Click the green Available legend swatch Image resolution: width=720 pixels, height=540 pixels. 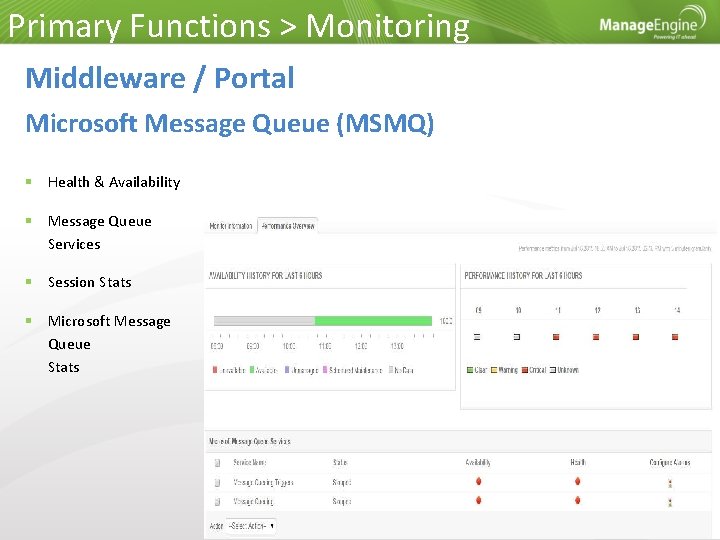tap(252, 370)
